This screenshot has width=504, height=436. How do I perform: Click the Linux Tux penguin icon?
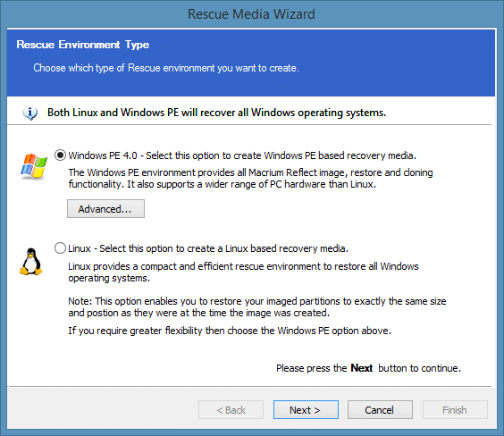click(31, 262)
